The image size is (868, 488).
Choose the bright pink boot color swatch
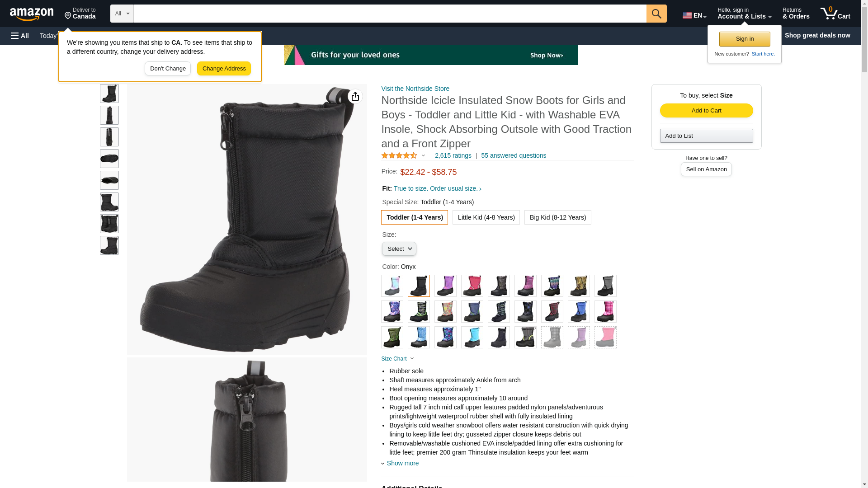tap(472, 286)
